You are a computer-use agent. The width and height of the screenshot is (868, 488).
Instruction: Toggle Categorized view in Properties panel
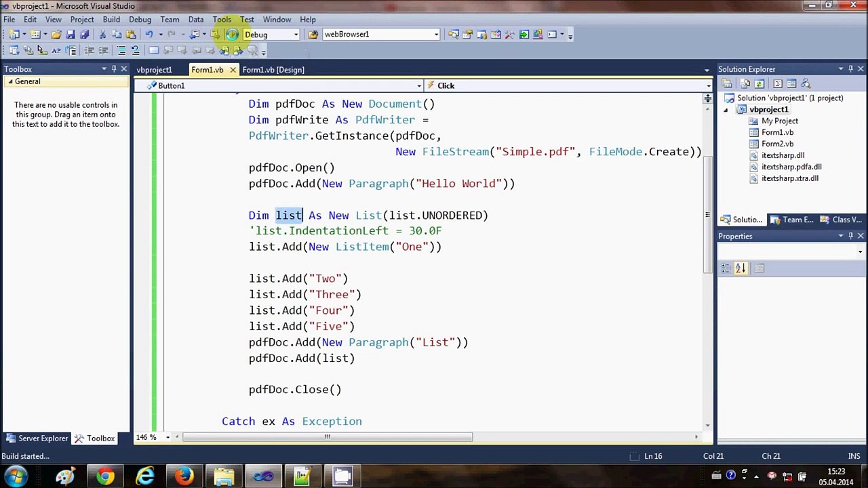tap(726, 268)
